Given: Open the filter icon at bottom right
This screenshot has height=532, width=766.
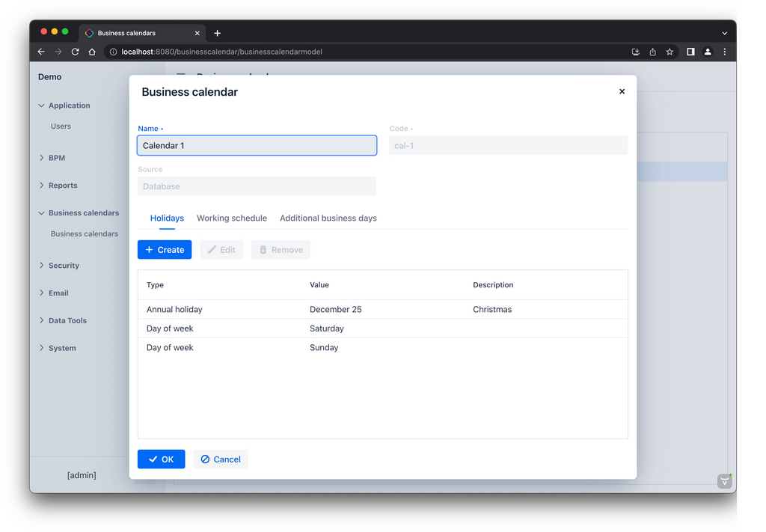Looking at the screenshot, I should [724, 481].
